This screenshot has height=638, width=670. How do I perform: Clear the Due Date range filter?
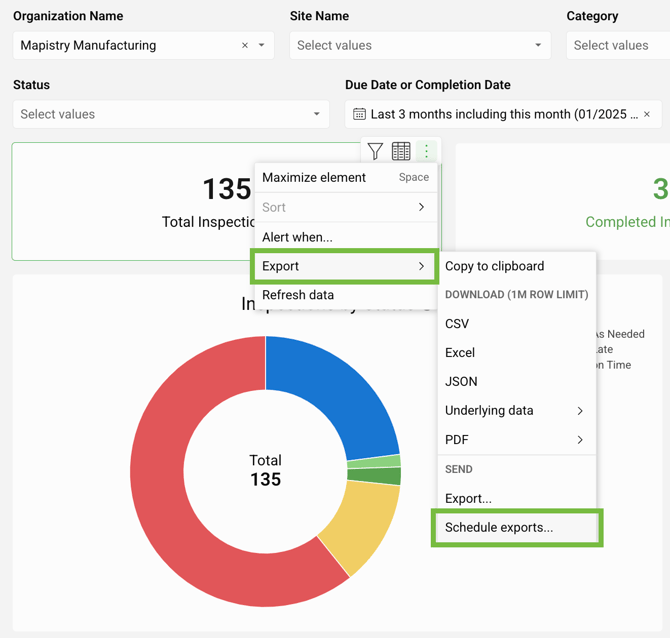647,114
